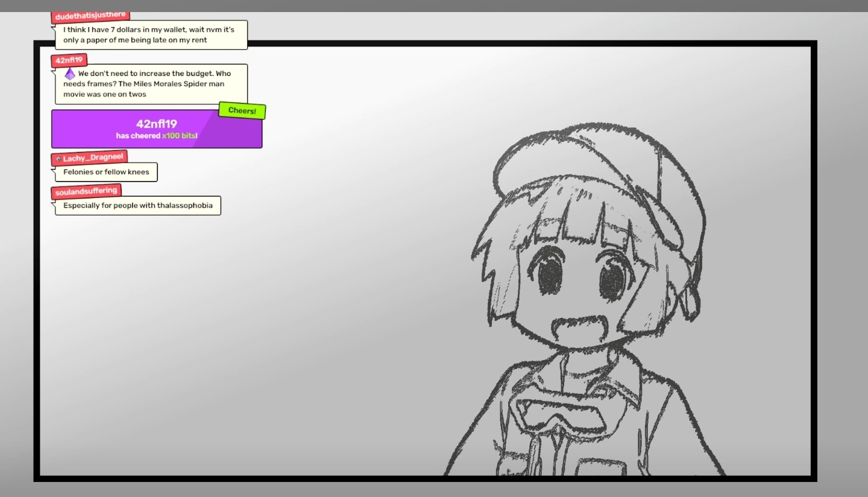Viewport: 868px width, 497px height.
Task: Open Lachy_Dragneel's username tag
Action: [89, 158]
